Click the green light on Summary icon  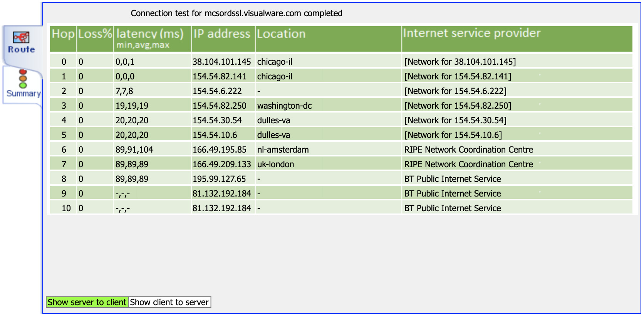22,85
